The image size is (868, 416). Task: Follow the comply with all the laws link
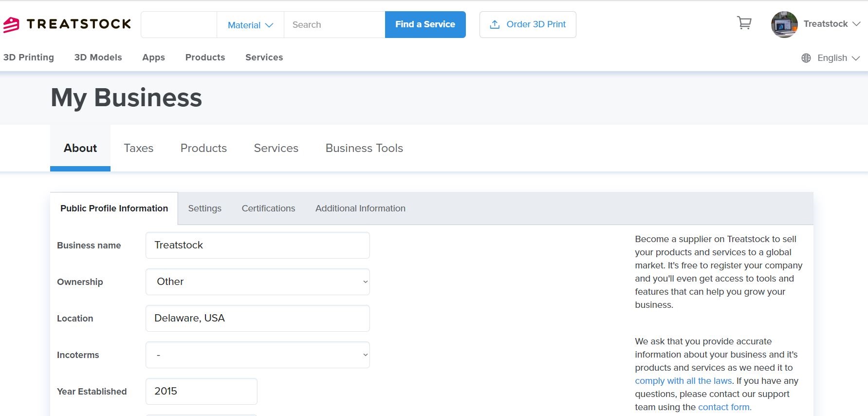tap(683, 381)
